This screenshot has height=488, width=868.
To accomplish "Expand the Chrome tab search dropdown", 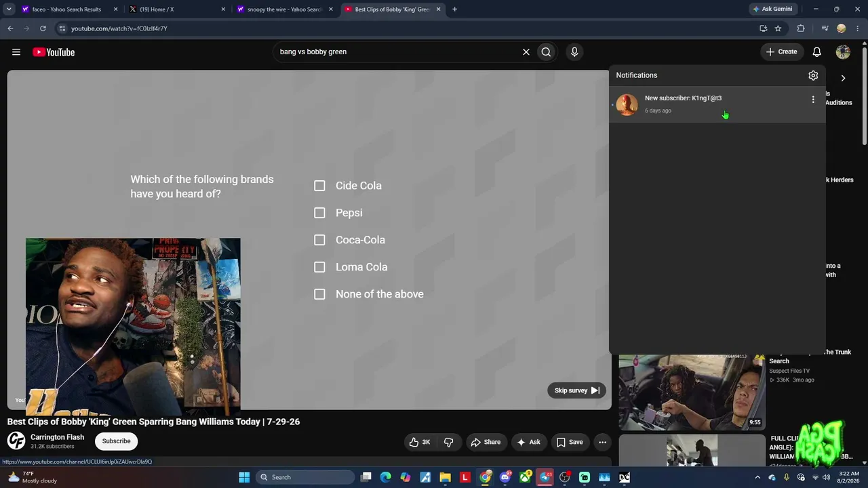I will 9,9.
